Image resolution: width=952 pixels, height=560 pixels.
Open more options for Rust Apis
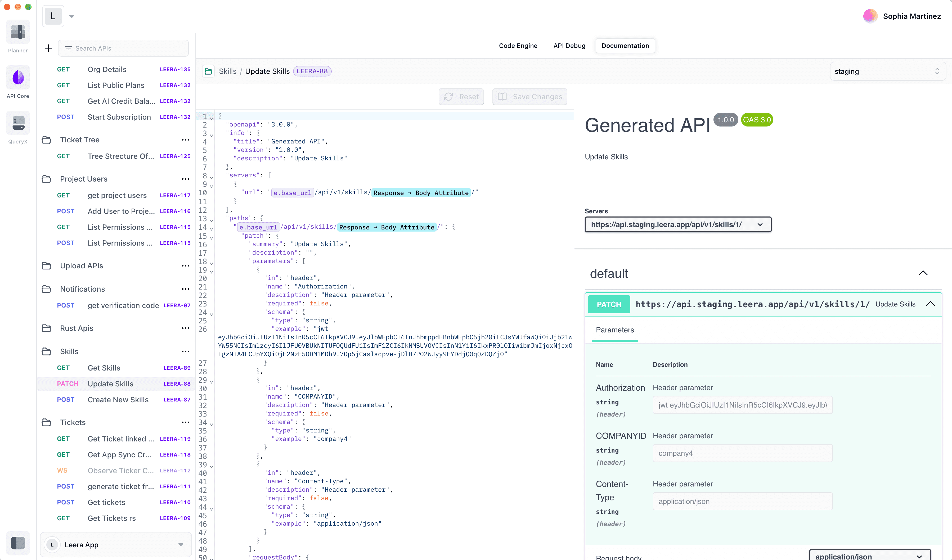186,328
